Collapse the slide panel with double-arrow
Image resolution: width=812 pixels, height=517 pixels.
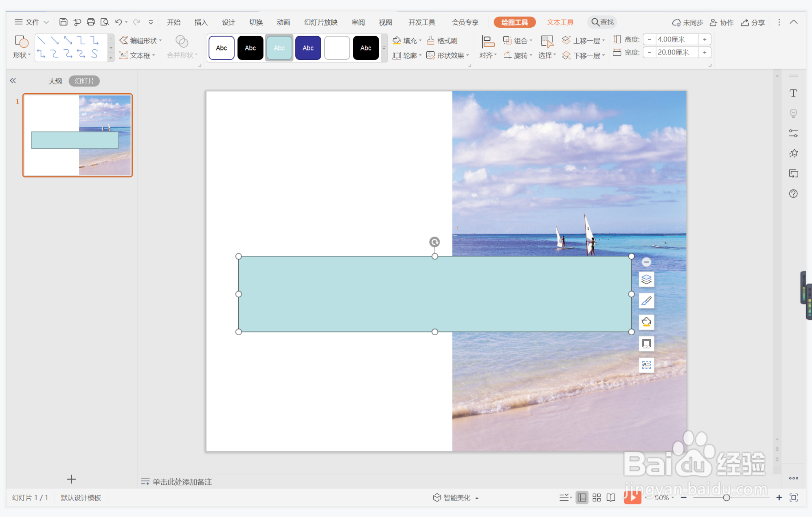click(x=13, y=81)
